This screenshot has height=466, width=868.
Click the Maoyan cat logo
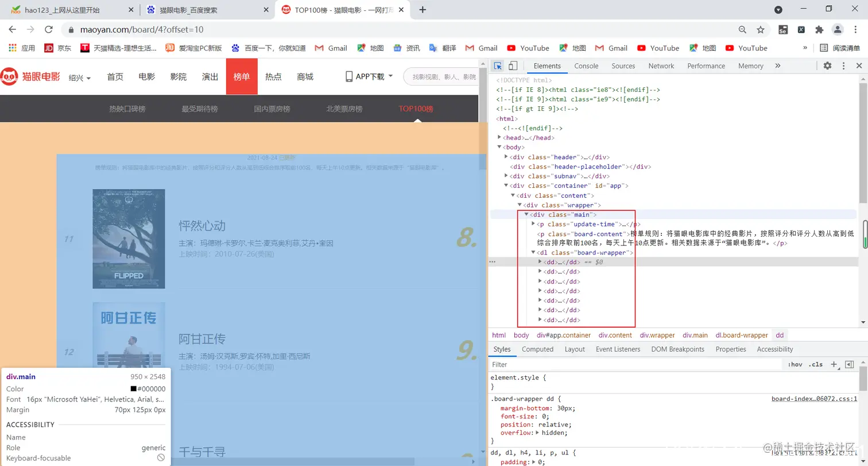coord(30,76)
